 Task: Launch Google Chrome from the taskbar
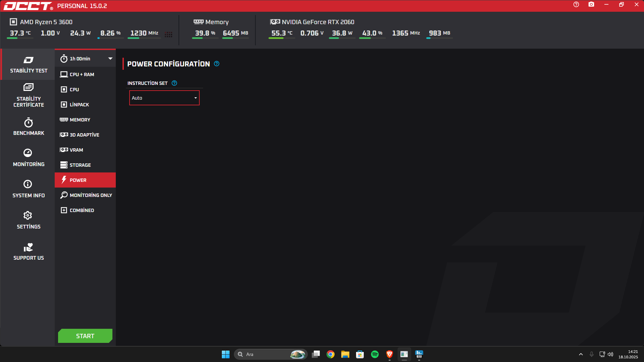click(x=331, y=354)
